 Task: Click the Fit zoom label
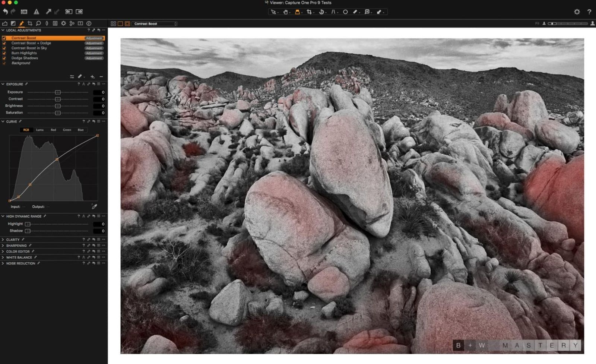coord(537,23)
